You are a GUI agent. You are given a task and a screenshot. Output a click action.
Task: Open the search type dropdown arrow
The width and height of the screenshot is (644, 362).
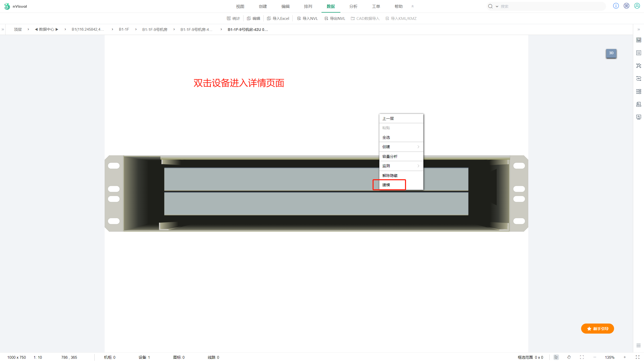click(x=497, y=7)
